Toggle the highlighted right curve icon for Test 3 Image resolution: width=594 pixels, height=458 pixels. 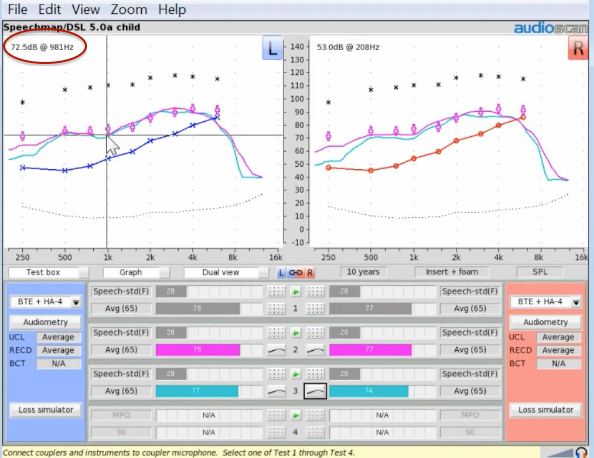click(315, 391)
